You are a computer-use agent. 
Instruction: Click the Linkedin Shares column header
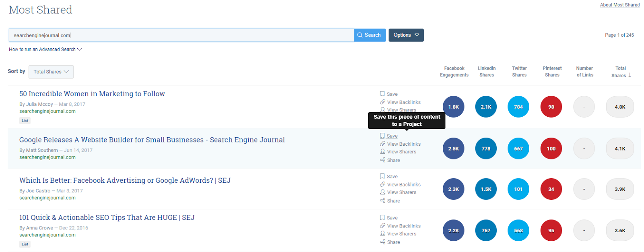coord(487,72)
